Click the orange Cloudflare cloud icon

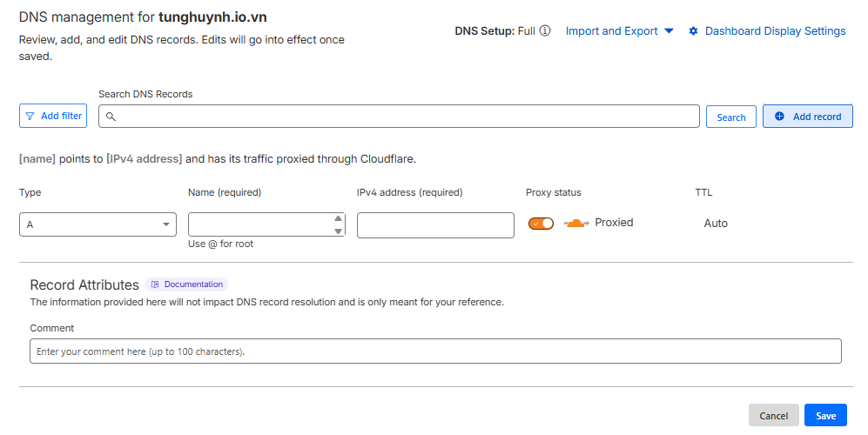coord(577,224)
